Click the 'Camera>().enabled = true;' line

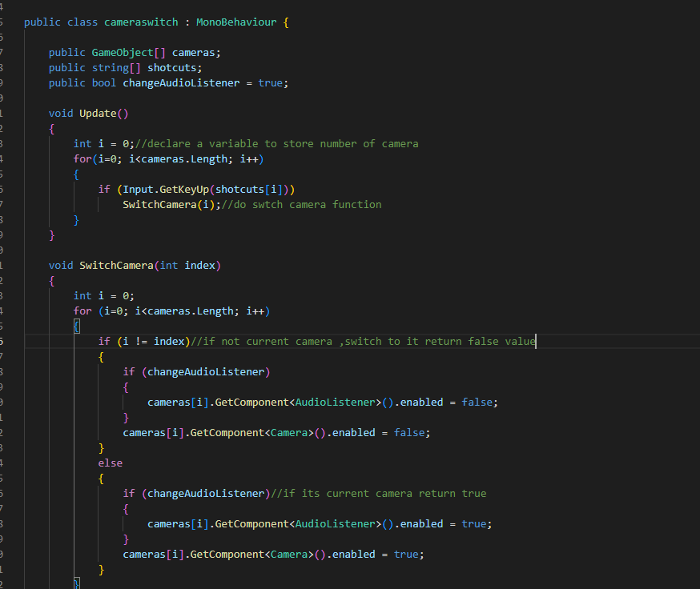tap(273, 555)
